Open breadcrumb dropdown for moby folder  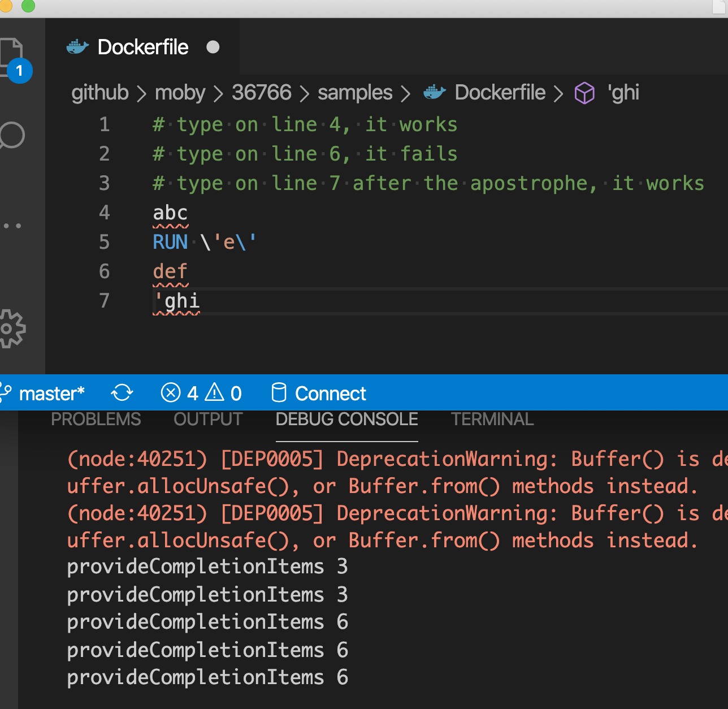point(179,92)
